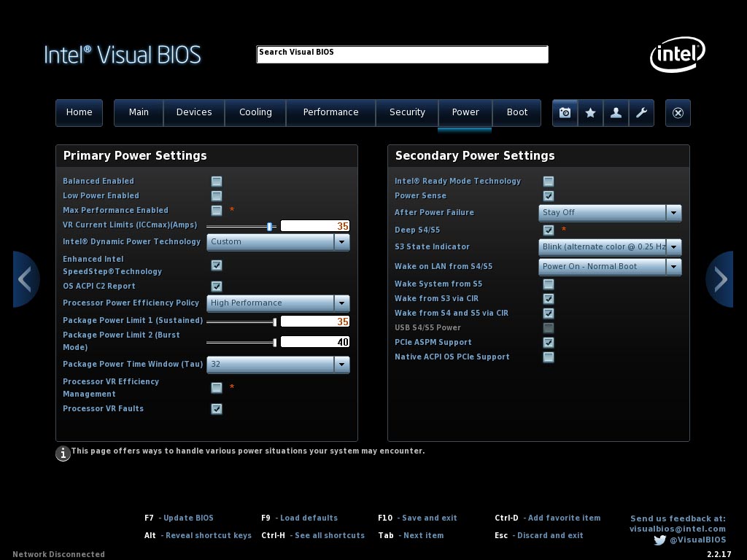The height and width of the screenshot is (560, 747).
Task: Click VR Current Limits slider handle
Action: [x=270, y=227]
